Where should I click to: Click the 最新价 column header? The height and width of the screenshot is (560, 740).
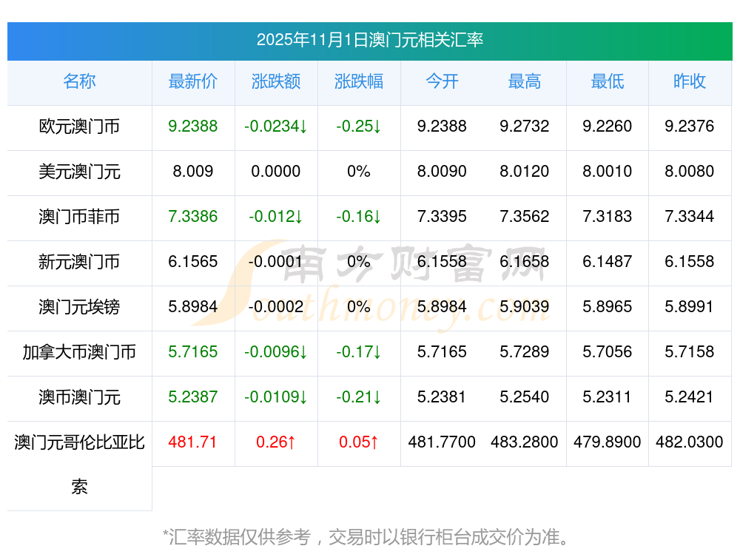[192, 81]
